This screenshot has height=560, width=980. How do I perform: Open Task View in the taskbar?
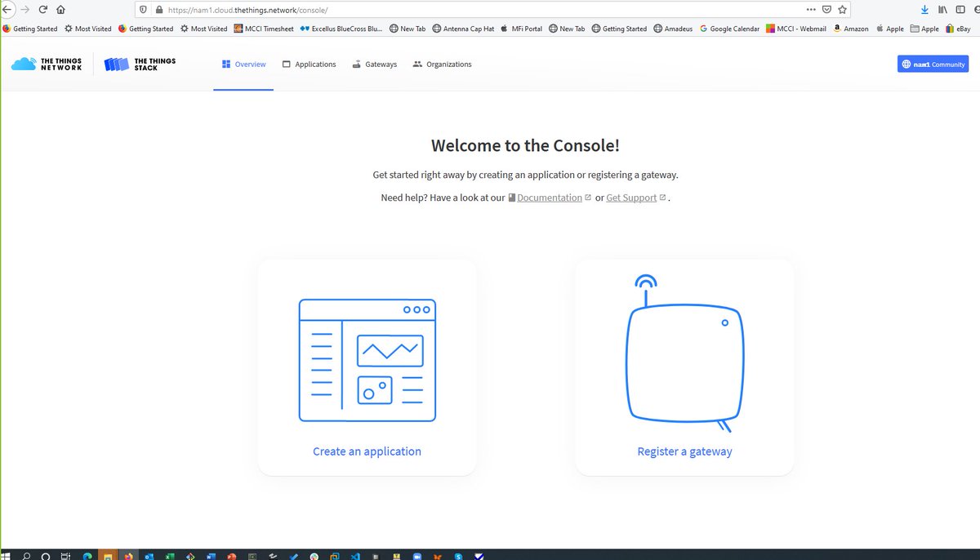point(65,554)
